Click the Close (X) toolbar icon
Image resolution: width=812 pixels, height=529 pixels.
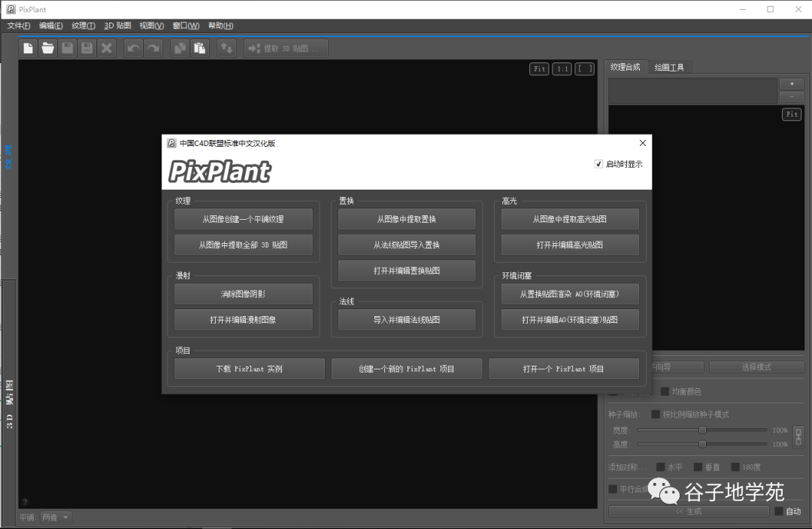pyautogui.click(x=107, y=48)
